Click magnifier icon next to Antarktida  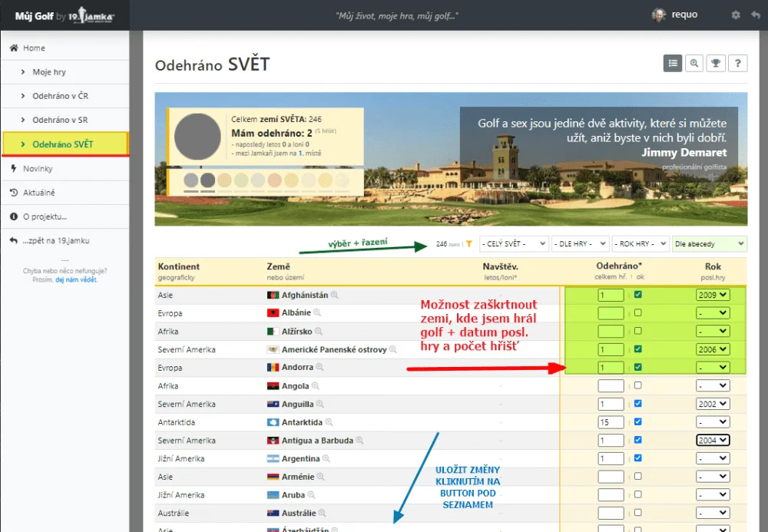(x=329, y=422)
